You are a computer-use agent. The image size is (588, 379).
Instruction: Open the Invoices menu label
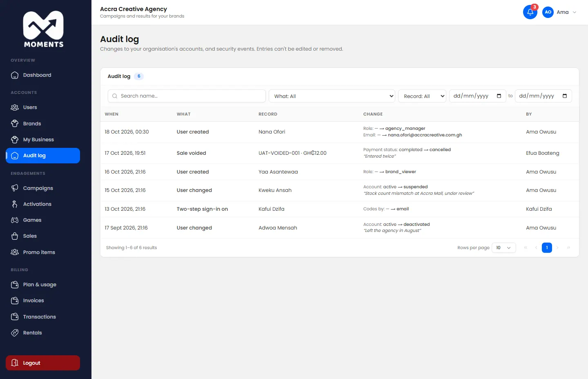tap(33, 301)
